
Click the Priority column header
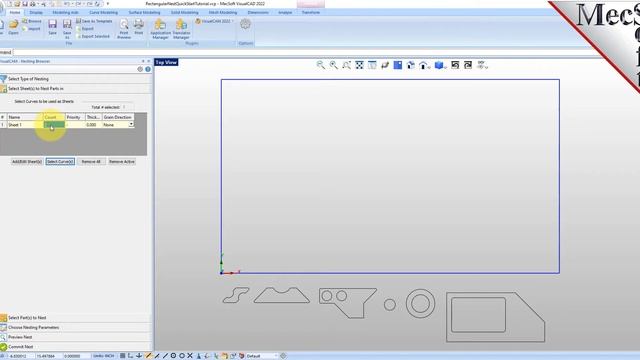coord(75,117)
